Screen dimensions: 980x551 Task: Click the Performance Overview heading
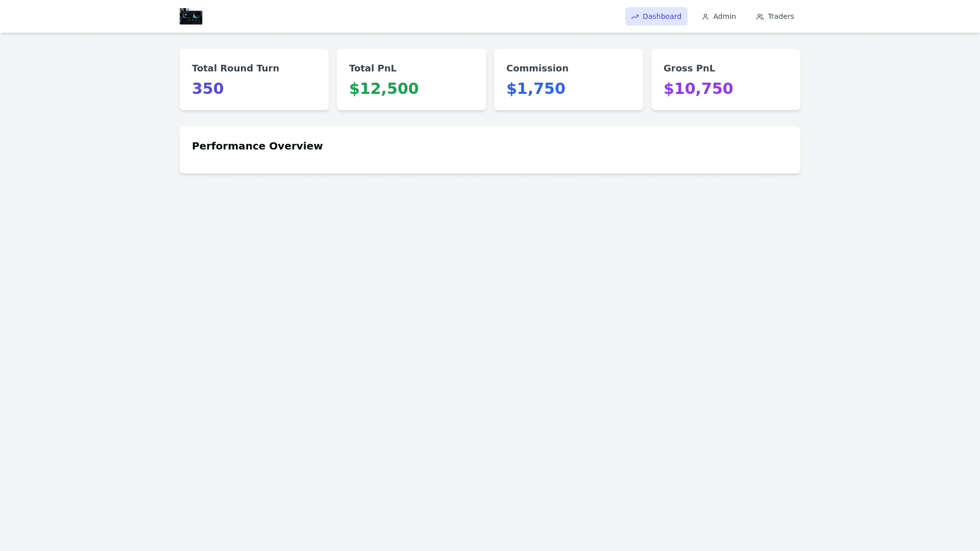[x=257, y=146]
